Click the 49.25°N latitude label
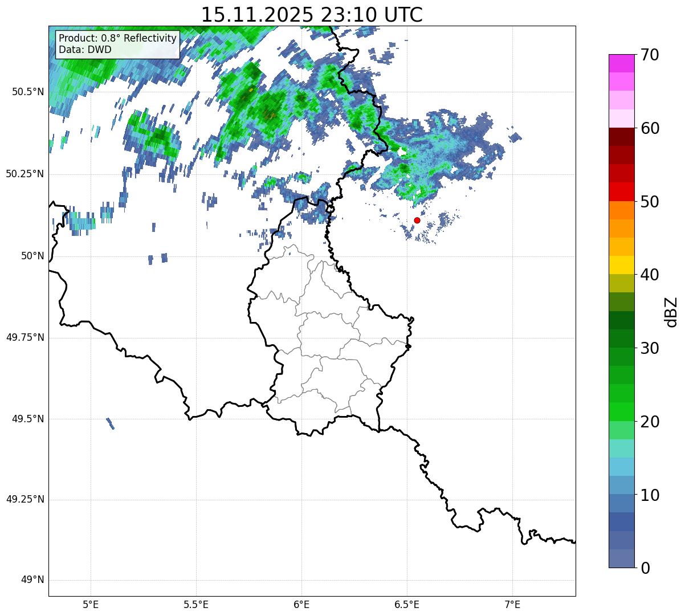The image size is (685, 616). coord(25,500)
